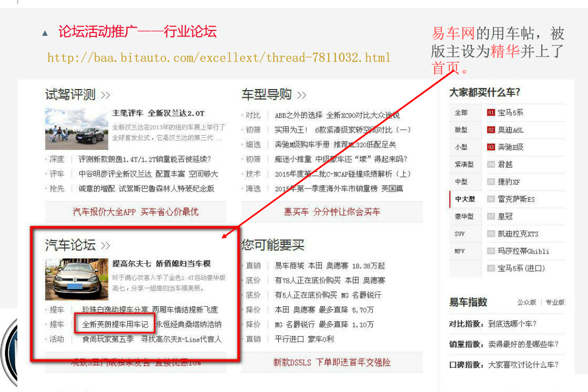Open the bitauto forum thread URL

tap(218, 58)
